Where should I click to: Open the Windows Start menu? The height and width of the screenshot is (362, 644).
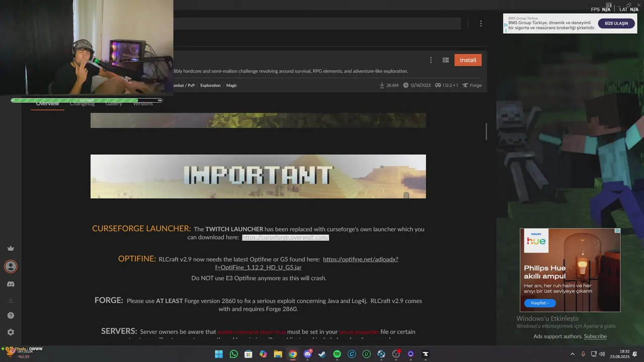pos(219,354)
